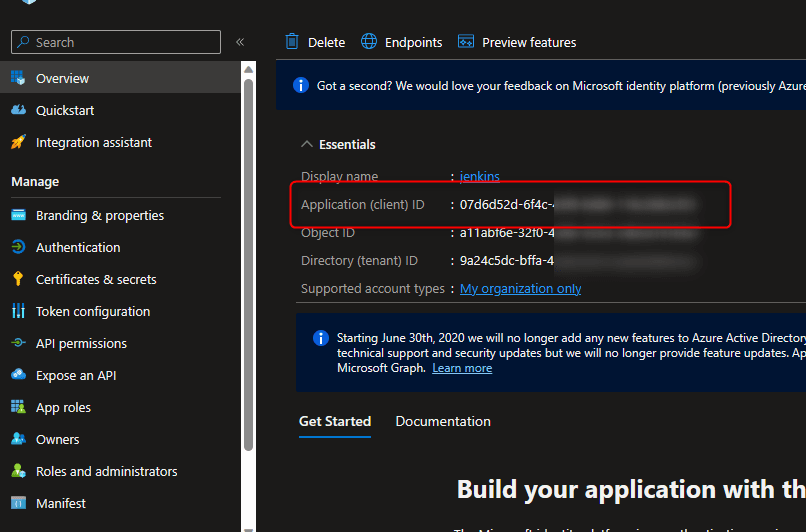Open Integration assistant
Viewport: 806px width, 532px height.
click(94, 142)
